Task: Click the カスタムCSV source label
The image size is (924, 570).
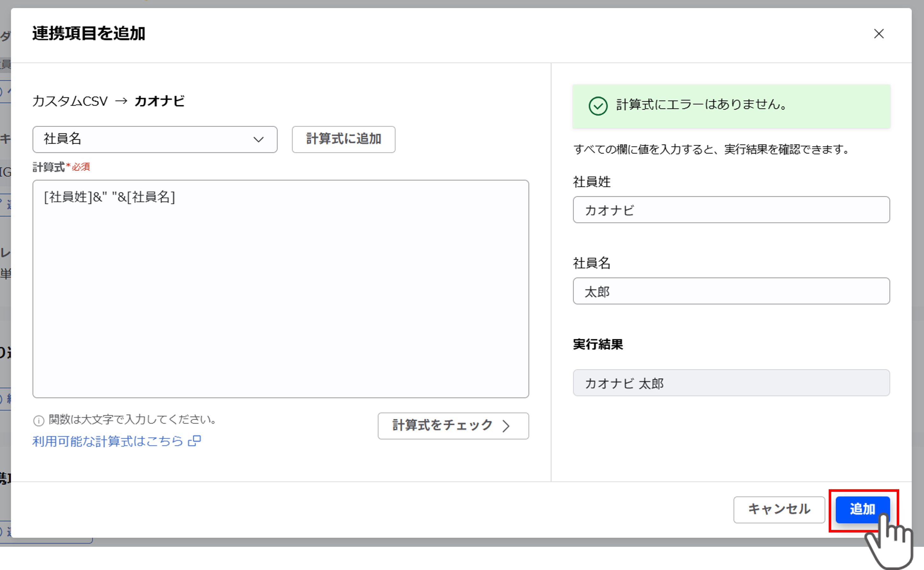Action: pos(70,101)
